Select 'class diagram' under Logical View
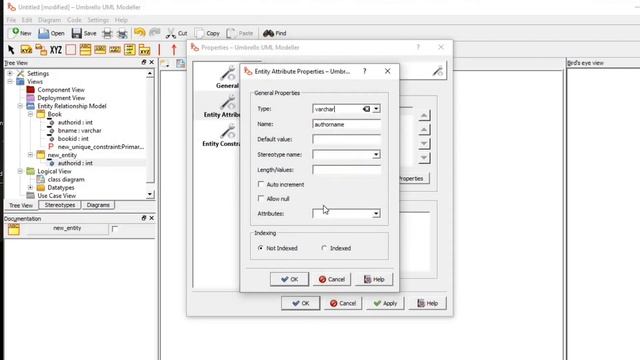The image size is (640, 360). pyautogui.click(x=66, y=180)
